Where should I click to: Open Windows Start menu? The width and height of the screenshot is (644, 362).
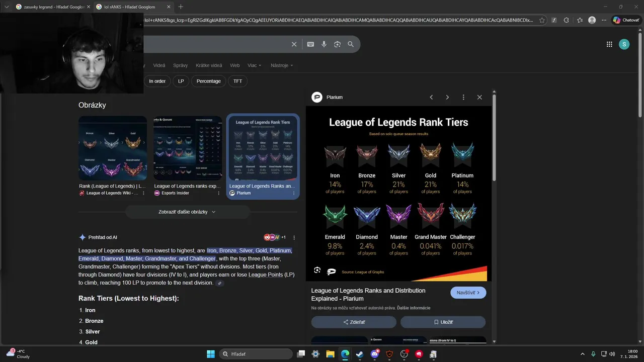pyautogui.click(x=211, y=354)
